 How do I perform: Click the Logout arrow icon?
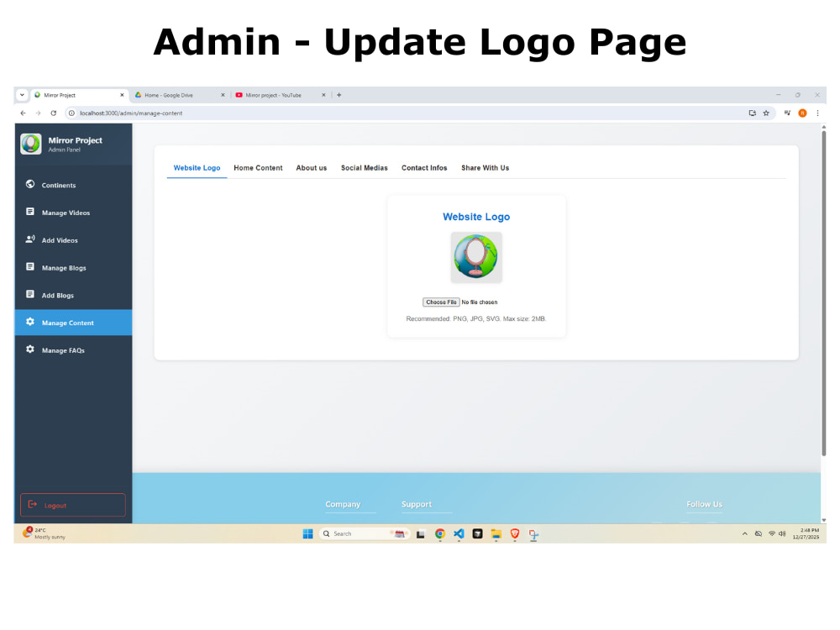coord(33,505)
